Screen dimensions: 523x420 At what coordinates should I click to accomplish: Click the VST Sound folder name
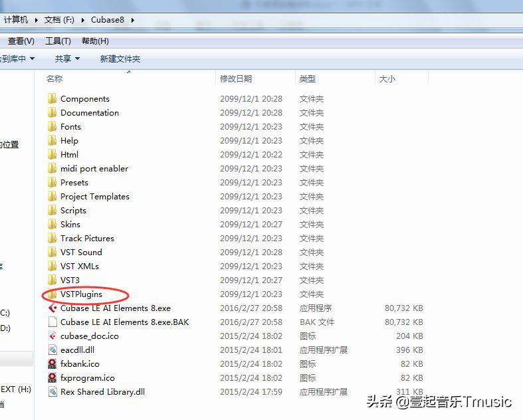click(x=81, y=253)
